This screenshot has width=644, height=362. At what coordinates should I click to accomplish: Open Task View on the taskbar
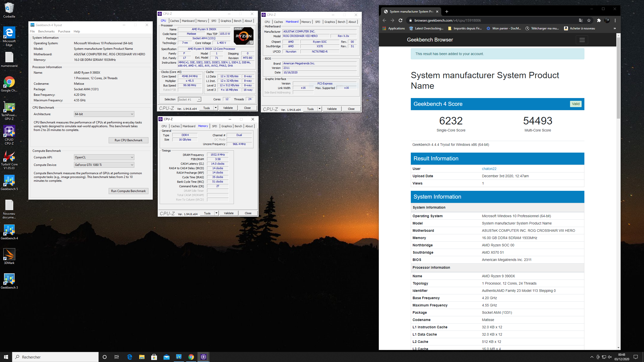click(x=117, y=357)
